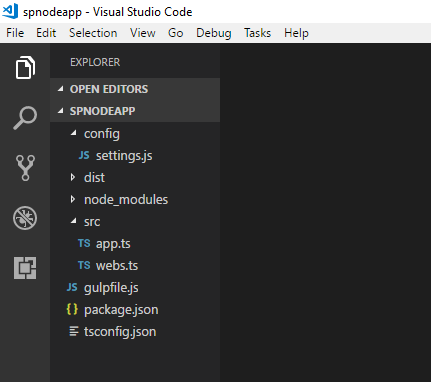Click the Visual Studio Code logo
Screen dimensions: 431x382
(10, 11)
